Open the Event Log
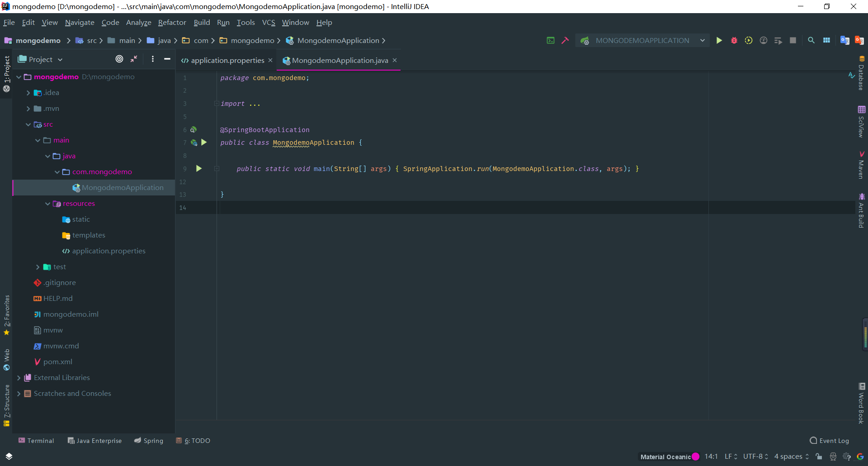This screenshot has width=868, height=466. pyautogui.click(x=830, y=441)
